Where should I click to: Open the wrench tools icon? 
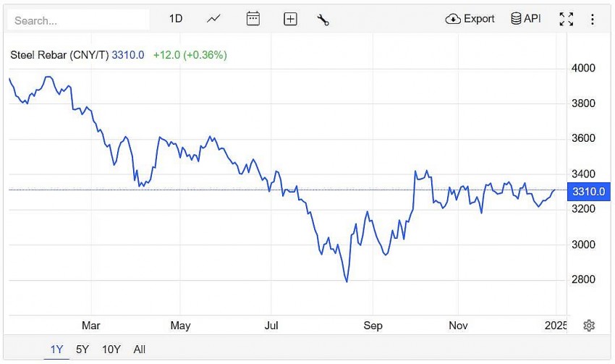pos(323,20)
